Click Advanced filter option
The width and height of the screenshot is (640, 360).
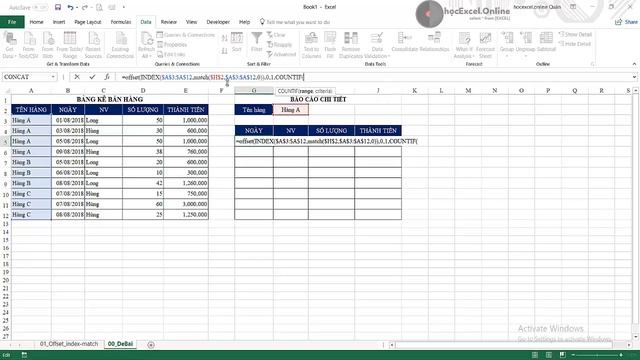coord(281,54)
